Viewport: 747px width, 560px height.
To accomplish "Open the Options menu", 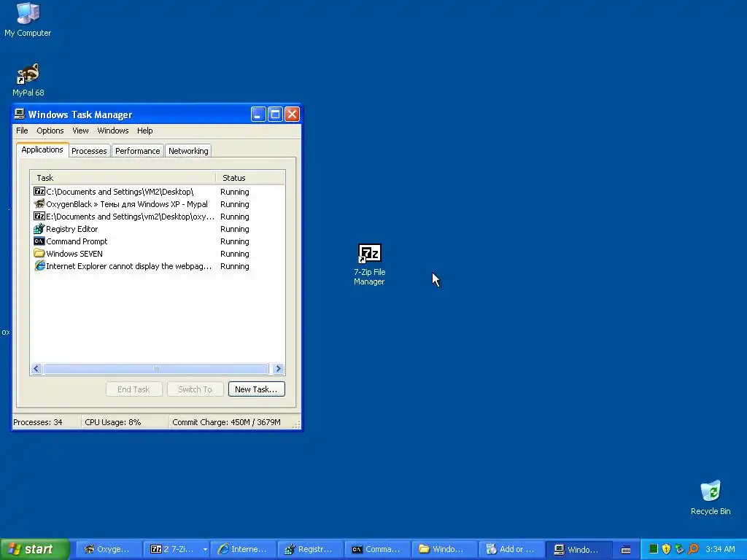I will click(50, 131).
